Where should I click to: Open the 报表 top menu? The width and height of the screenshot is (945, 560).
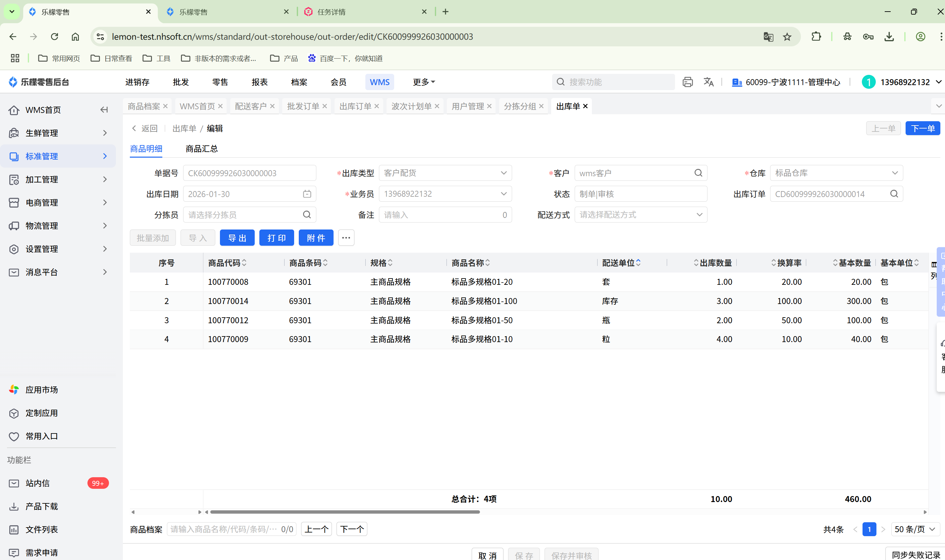pyautogui.click(x=259, y=82)
